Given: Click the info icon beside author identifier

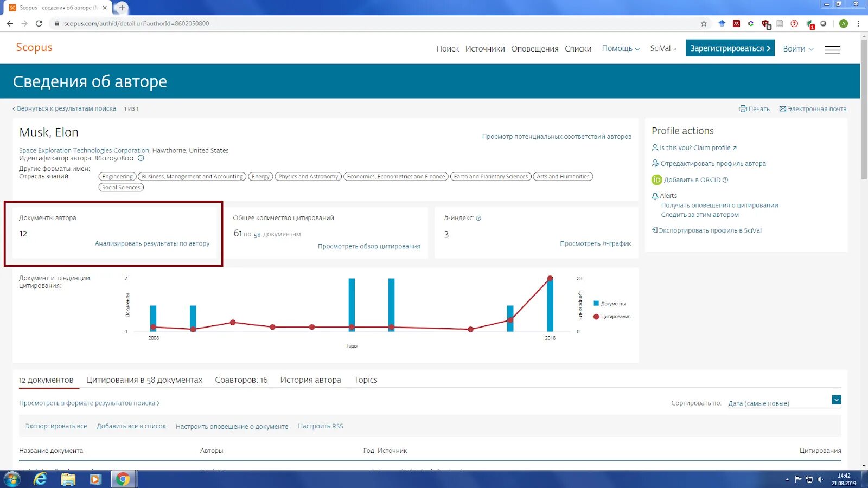Looking at the screenshot, I should click(x=141, y=158).
